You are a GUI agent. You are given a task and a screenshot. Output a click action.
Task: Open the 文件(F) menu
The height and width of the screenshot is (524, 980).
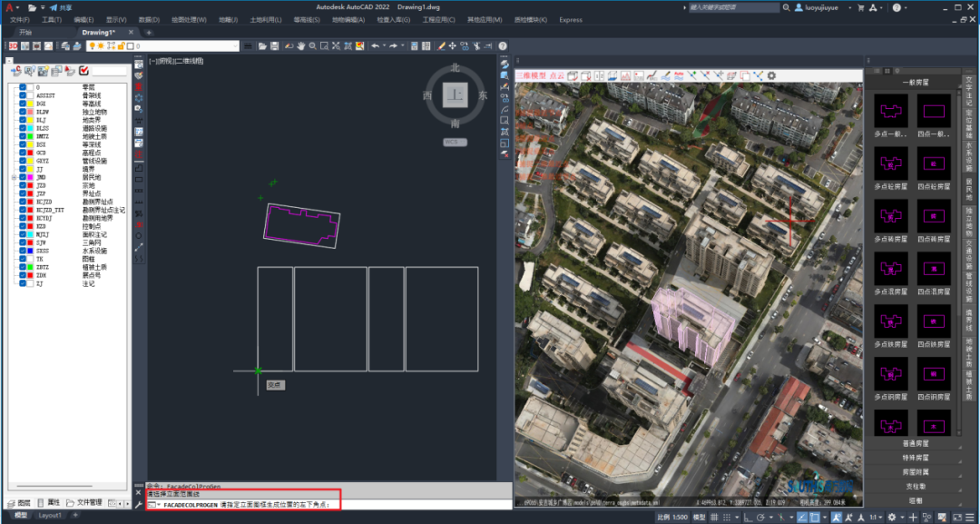point(20,20)
